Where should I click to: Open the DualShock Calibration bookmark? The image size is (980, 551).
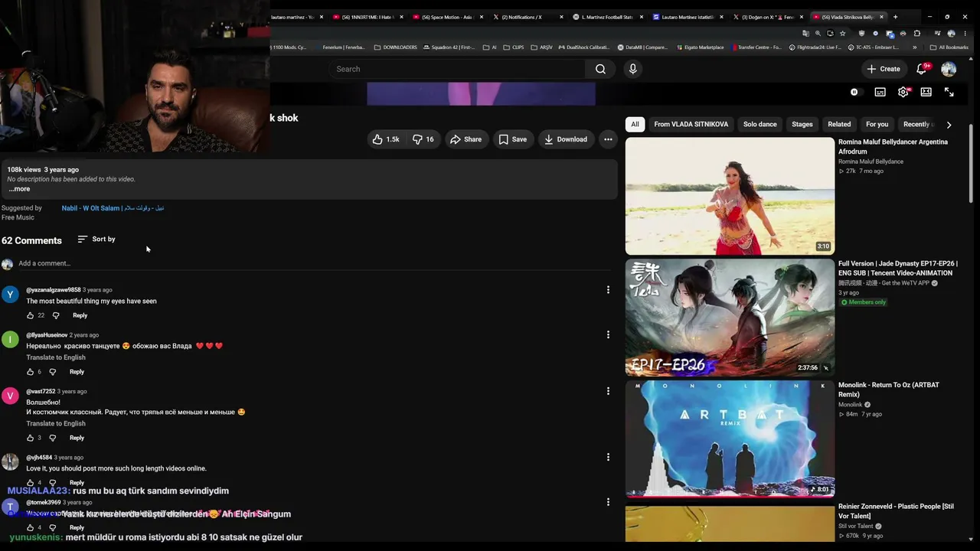583,47
